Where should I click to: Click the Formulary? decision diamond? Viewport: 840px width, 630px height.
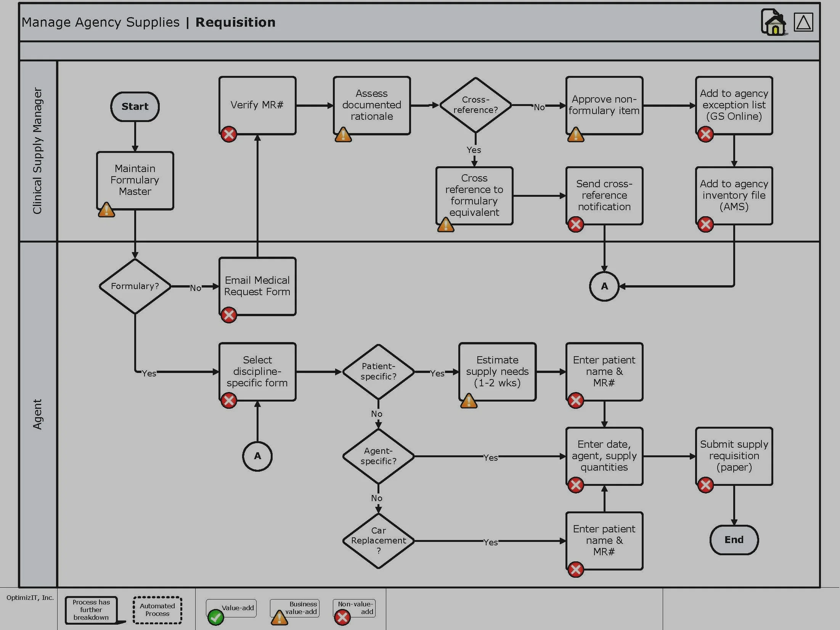pyautogui.click(x=135, y=286)
